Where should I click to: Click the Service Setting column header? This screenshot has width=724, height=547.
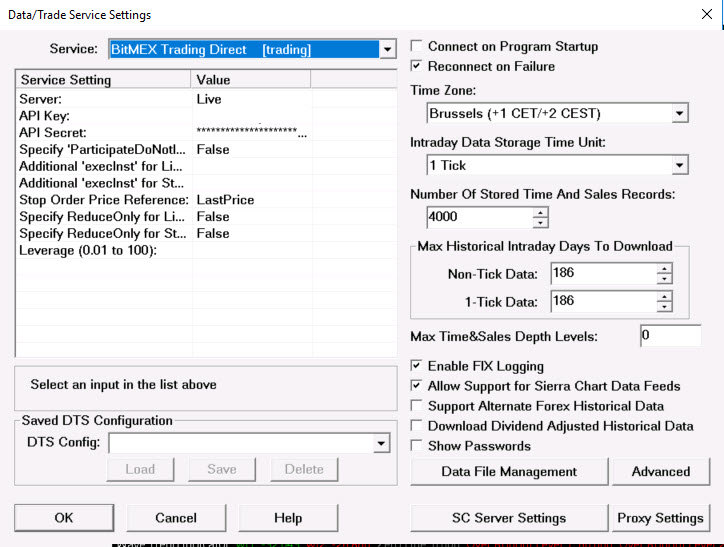point(103,79)
